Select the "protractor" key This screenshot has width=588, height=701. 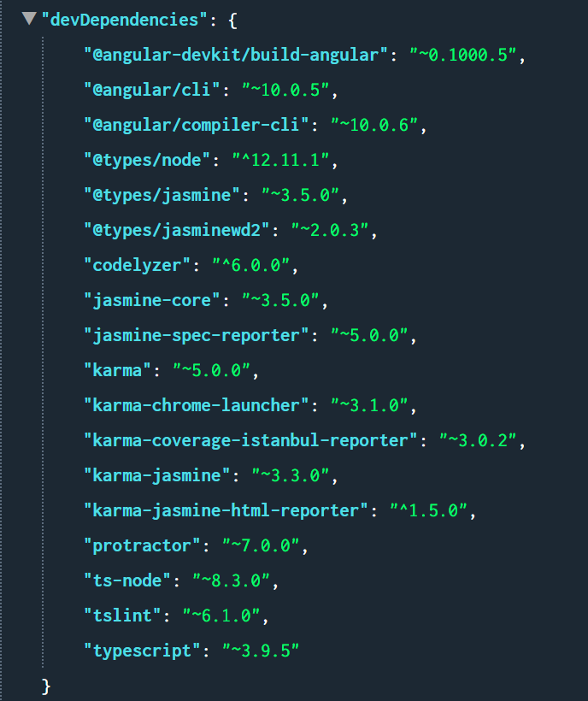click(x=141, y=545)
